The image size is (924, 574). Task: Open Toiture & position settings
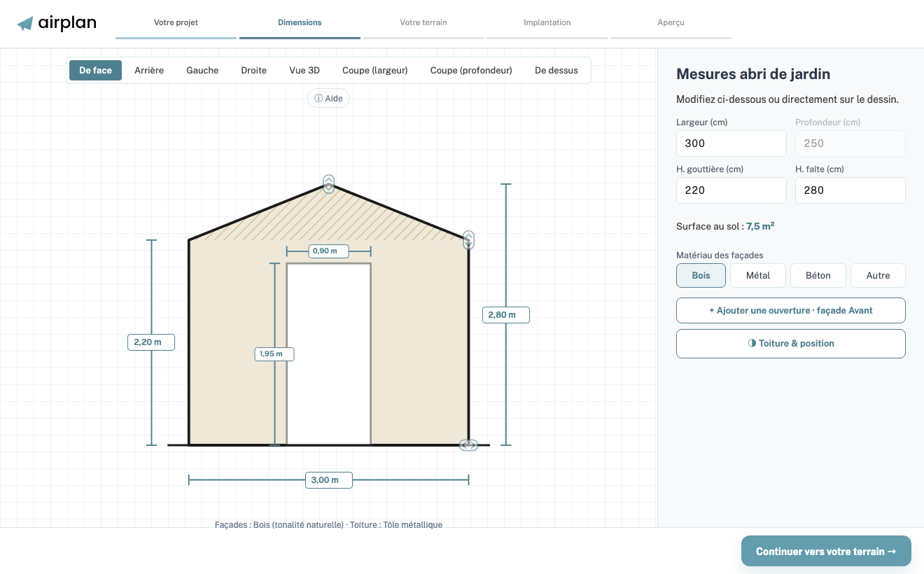coord(791,344)
